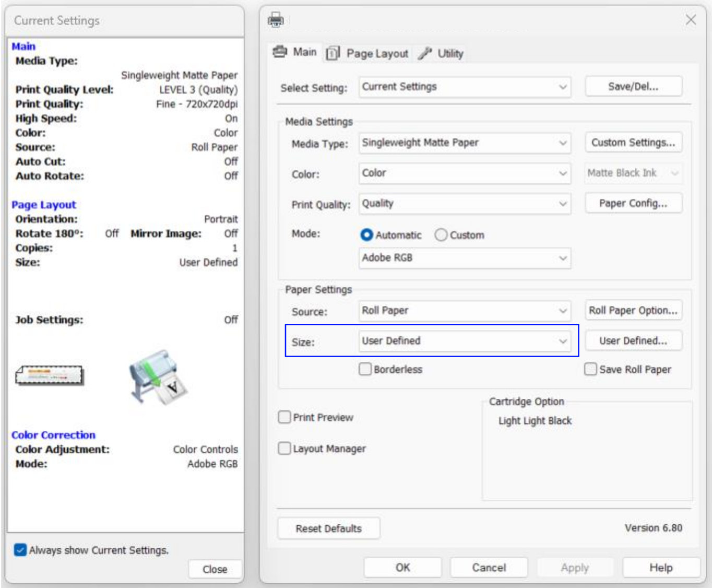The height and width of the screenshot is (588, 712).
Task: Click the printer icon on the Main tab
Action: click(x=279, y=52)
